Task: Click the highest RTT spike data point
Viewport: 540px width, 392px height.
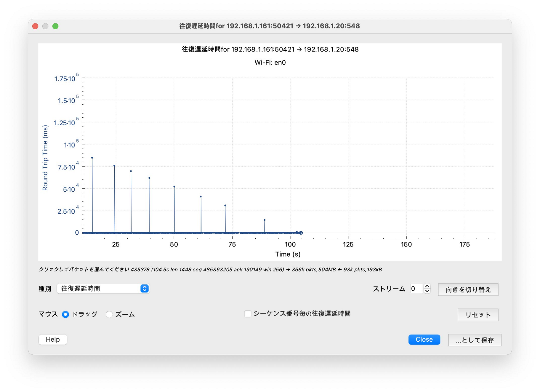Action: click(92, 158)
